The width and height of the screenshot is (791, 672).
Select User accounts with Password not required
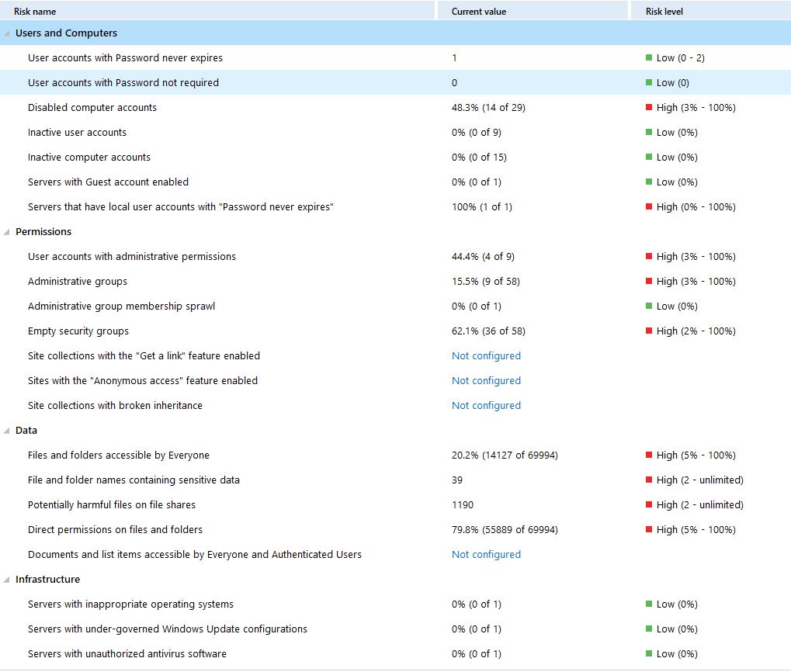click(396, 83)
